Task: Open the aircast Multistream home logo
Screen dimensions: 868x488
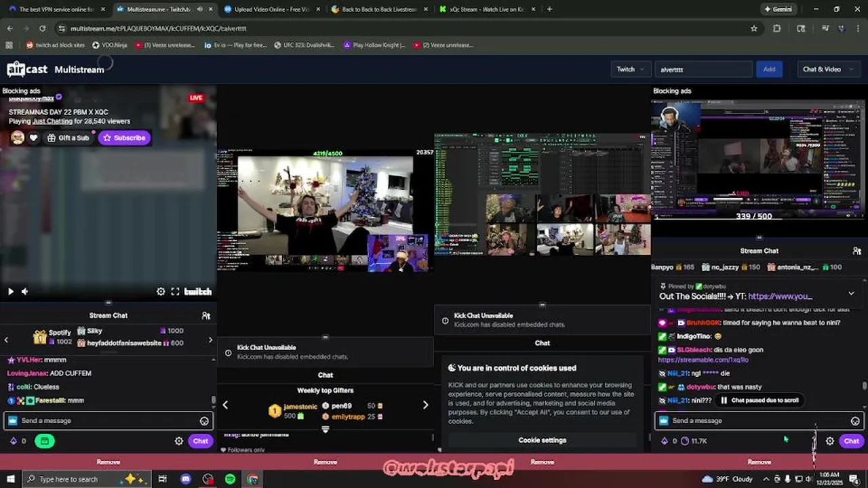Action: [56, 69]
